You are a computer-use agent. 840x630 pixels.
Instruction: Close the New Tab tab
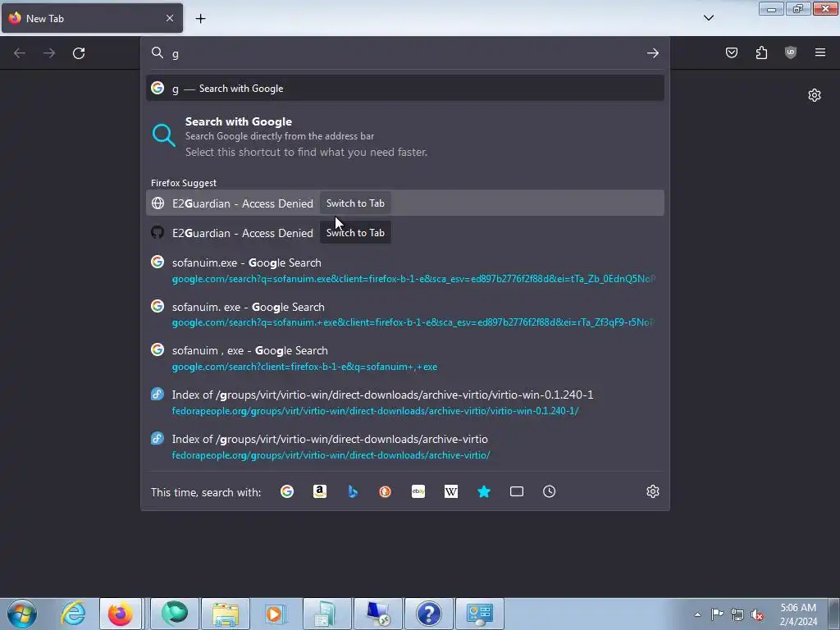(x=169, y=18)
